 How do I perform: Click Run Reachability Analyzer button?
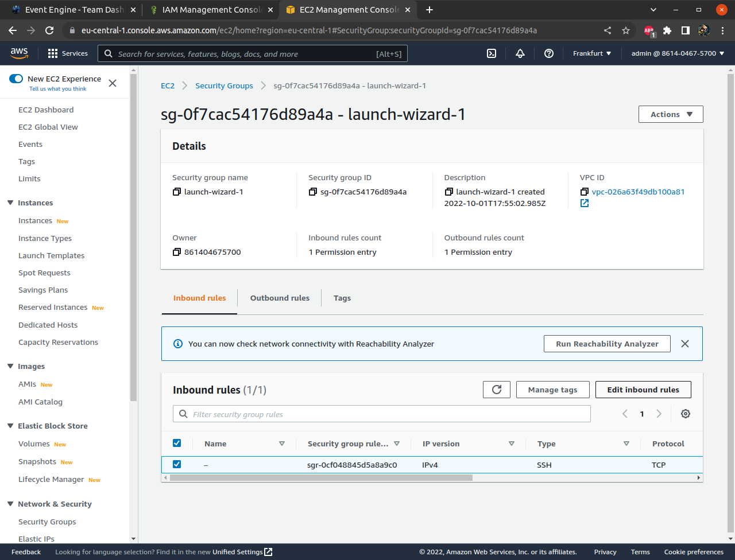[x=607, y=344]
